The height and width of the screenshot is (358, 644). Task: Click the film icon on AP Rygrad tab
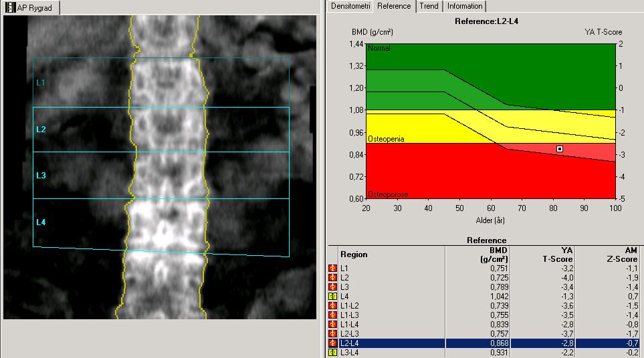click(10, 8)
